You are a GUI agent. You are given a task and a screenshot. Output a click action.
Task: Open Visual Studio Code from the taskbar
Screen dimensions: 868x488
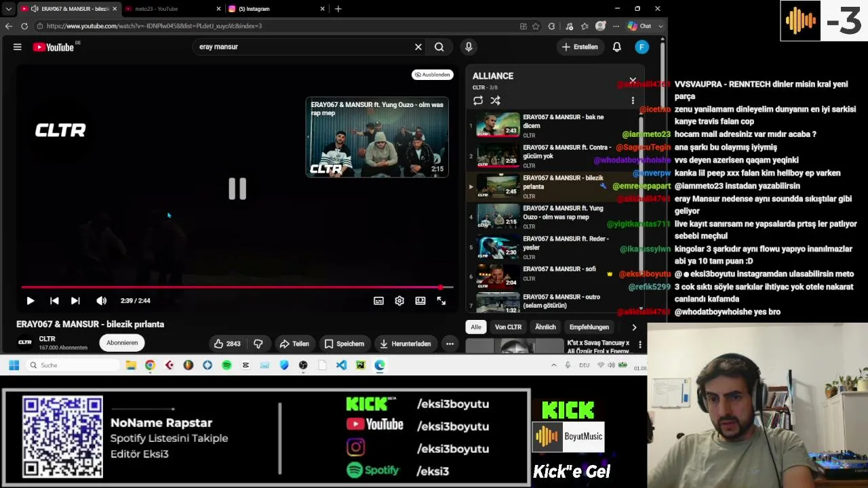[341, 365]
